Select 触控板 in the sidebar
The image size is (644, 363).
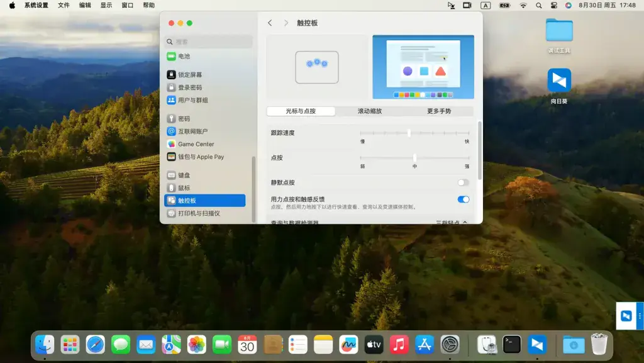(205, 201)
